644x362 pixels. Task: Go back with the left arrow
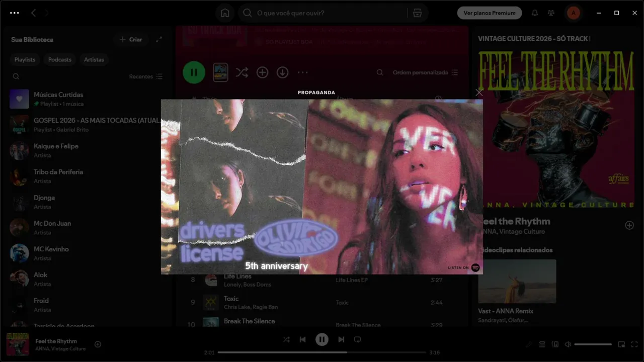33,13
